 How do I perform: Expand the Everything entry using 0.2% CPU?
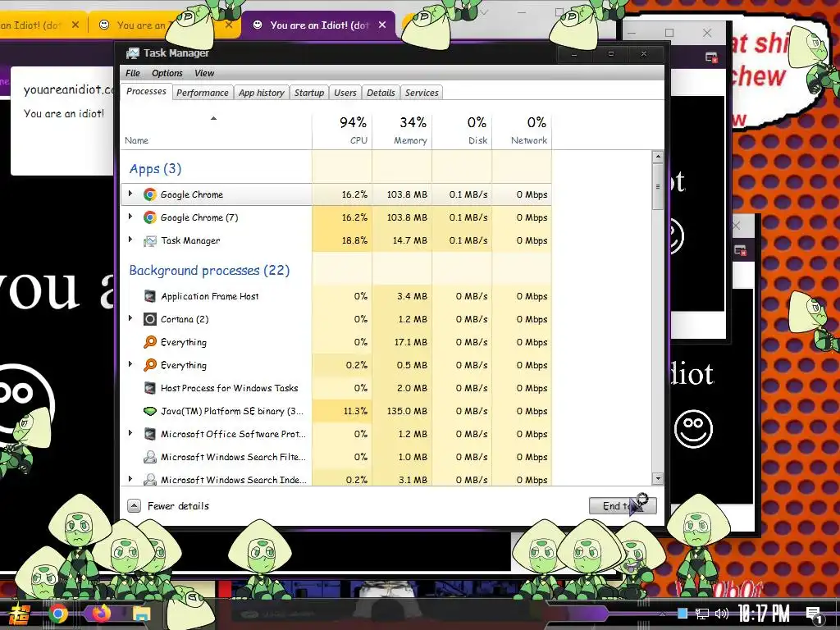[x=130, y=364]
